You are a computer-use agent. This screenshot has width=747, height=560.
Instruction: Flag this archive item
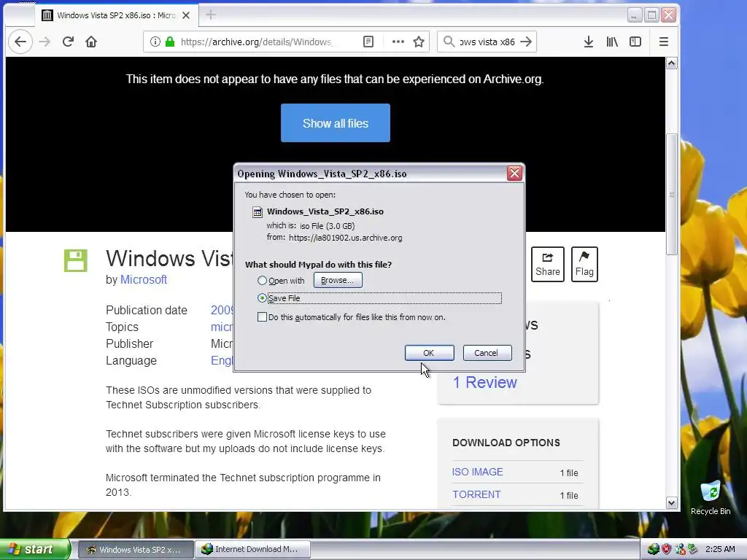(584, 264)
